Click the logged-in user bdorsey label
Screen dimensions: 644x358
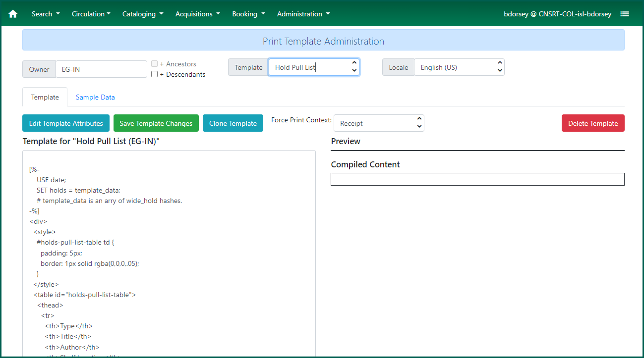click(557, 14)
